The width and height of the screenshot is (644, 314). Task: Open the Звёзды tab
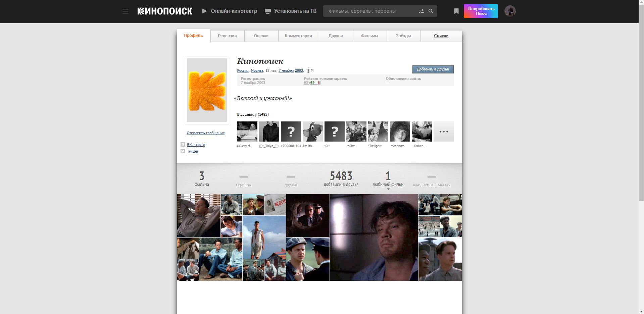[x=403, y=36]
